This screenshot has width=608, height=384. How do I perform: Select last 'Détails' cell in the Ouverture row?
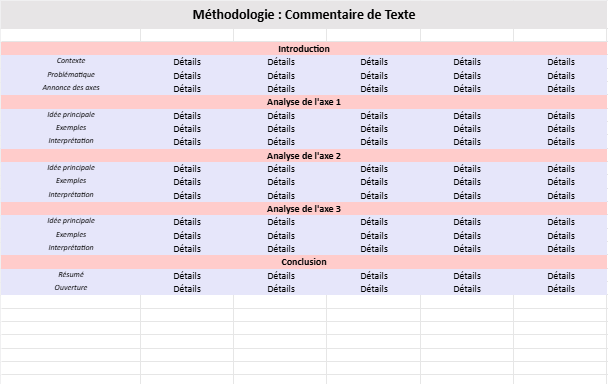(561, 289)
